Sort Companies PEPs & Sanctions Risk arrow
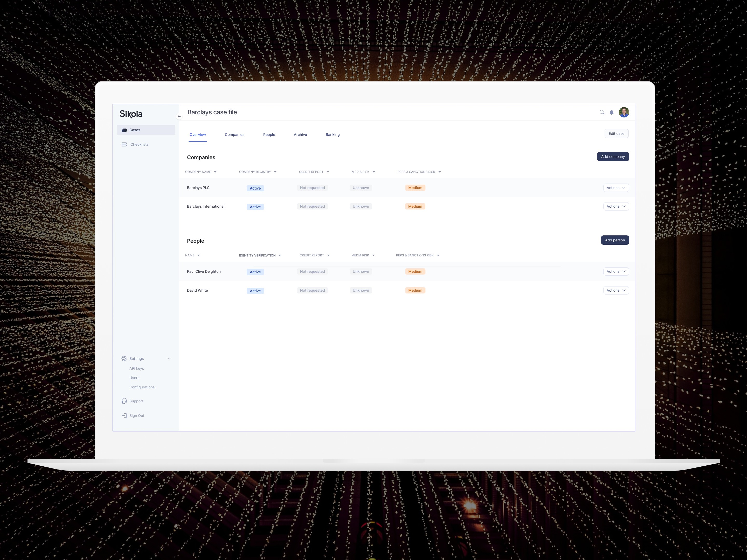 (x=439, y=172)
